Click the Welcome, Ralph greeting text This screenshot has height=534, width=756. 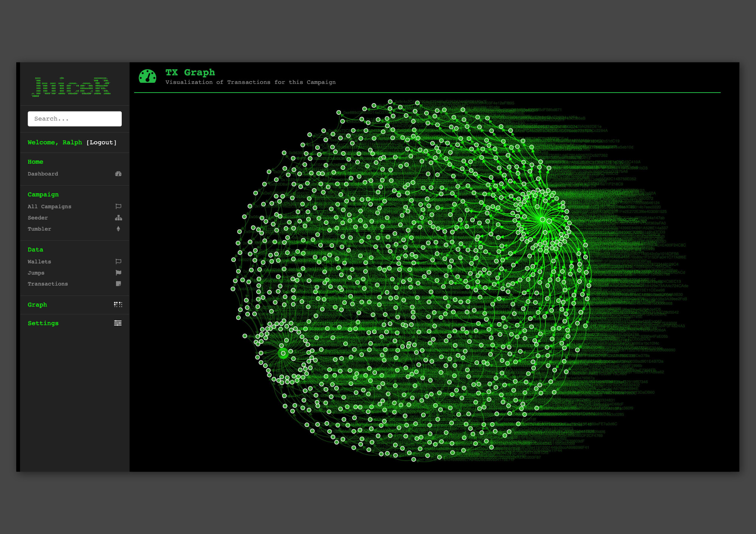point(55,142)
